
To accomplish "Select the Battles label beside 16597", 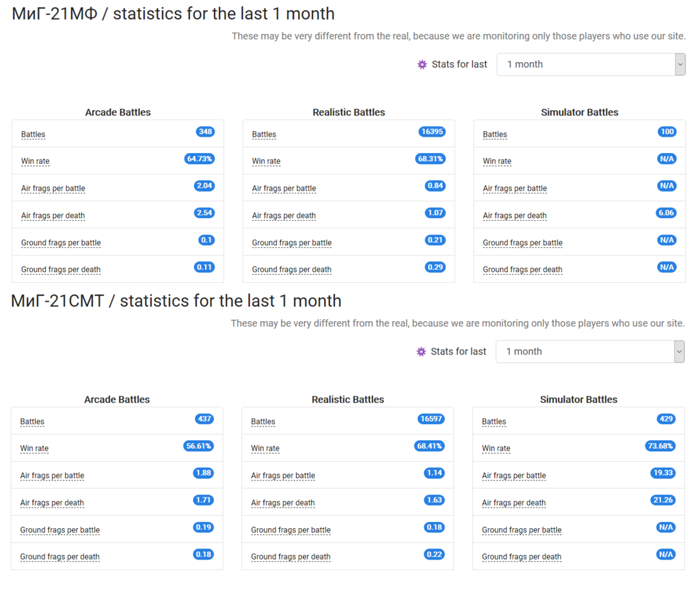I will pyautogui.click(x=262, y=422).
